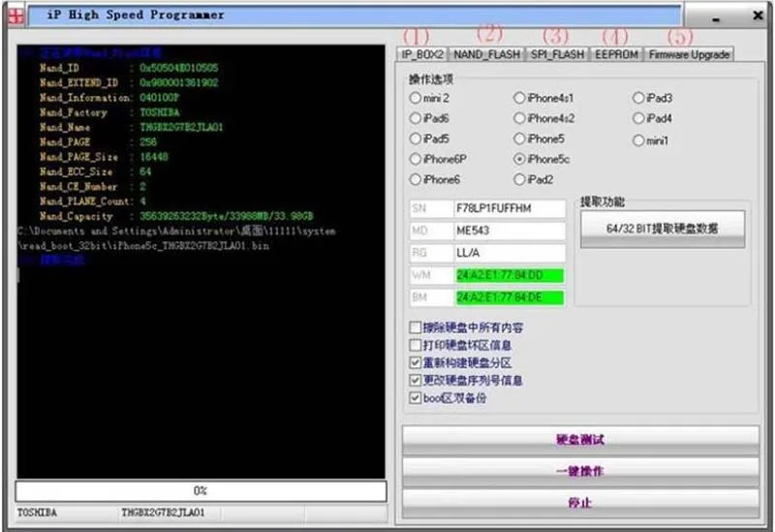Image resolution: width=775 pixels, height=532 pixels.
Task: Select the iPad3 radio option
Action: 652,98
